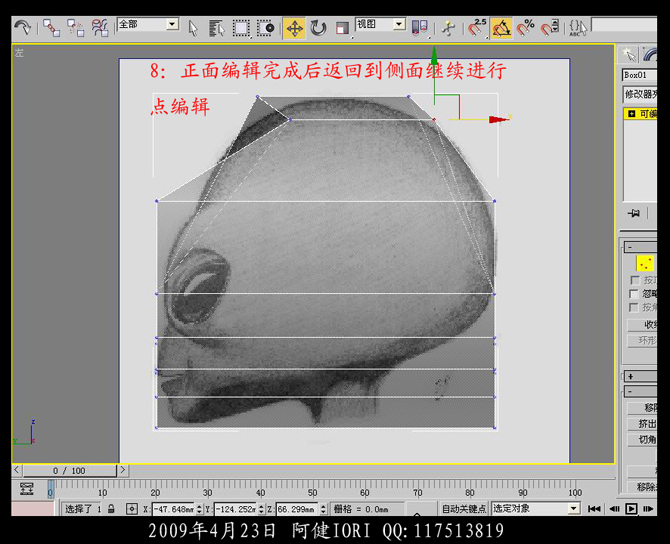Click the Box01 object name field
This screenshot has height=544, width=670.
coord(640,75)
